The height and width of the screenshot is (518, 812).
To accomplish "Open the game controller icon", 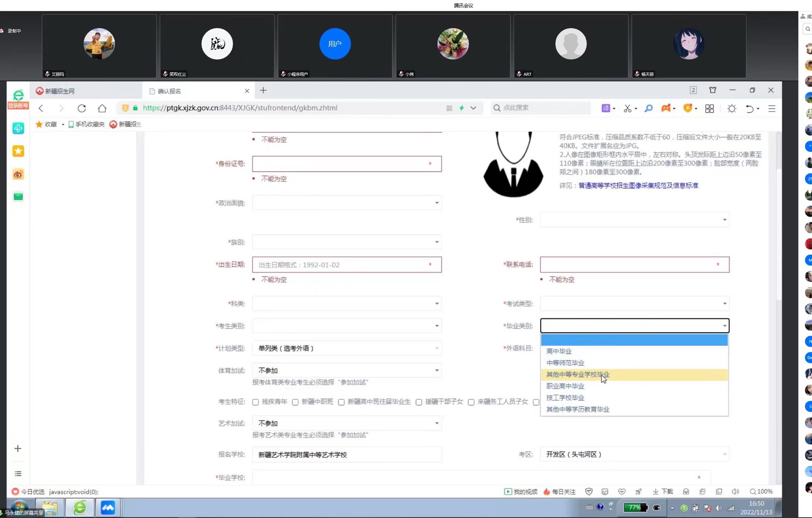I will [x=666, y=108].
